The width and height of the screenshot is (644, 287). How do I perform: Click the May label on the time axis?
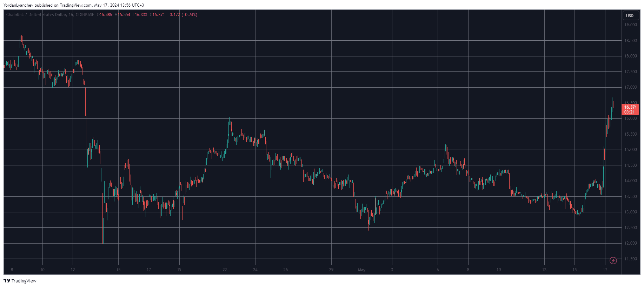[x=361, y=270]
